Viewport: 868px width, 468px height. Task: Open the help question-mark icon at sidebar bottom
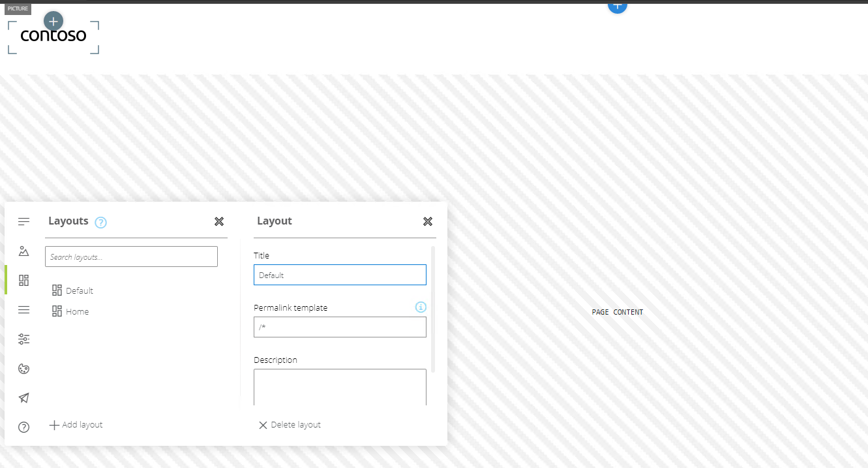pos(23,427)
